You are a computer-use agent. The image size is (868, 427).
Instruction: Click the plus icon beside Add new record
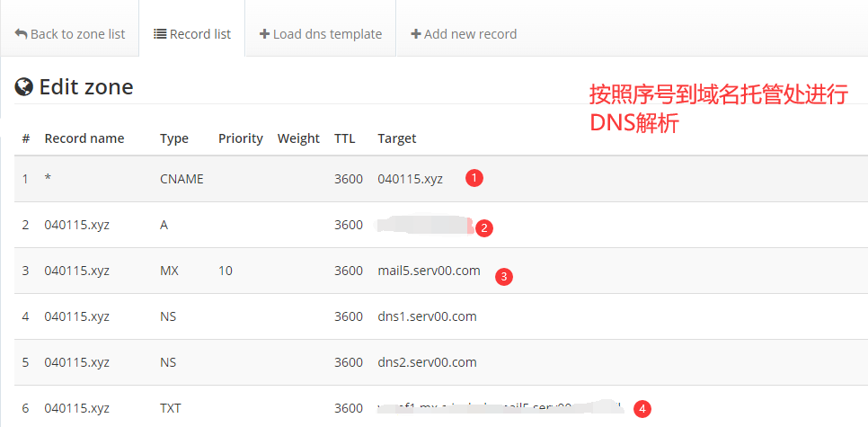tap(415, 34)
